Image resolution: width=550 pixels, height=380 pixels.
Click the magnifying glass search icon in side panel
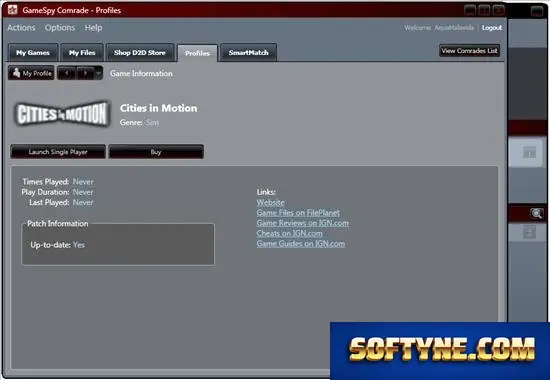(536, 213)
